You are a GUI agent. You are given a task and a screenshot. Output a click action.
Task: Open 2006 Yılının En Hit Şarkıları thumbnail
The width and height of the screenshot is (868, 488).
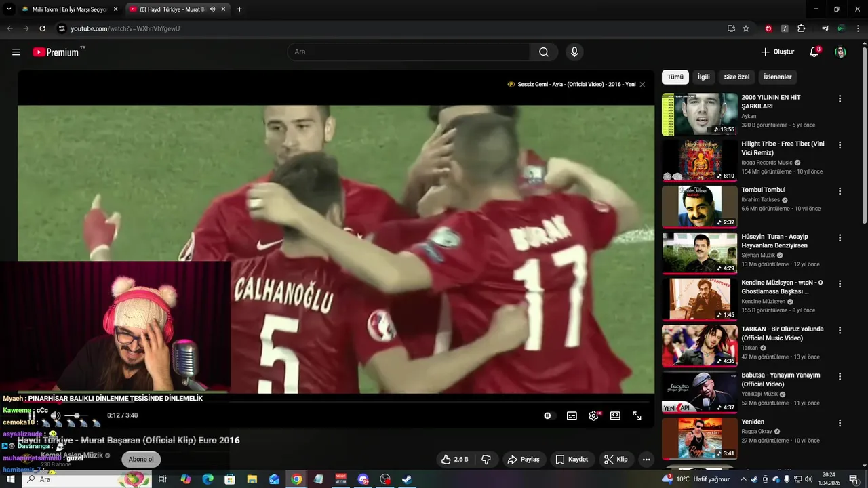coord(699,114)
